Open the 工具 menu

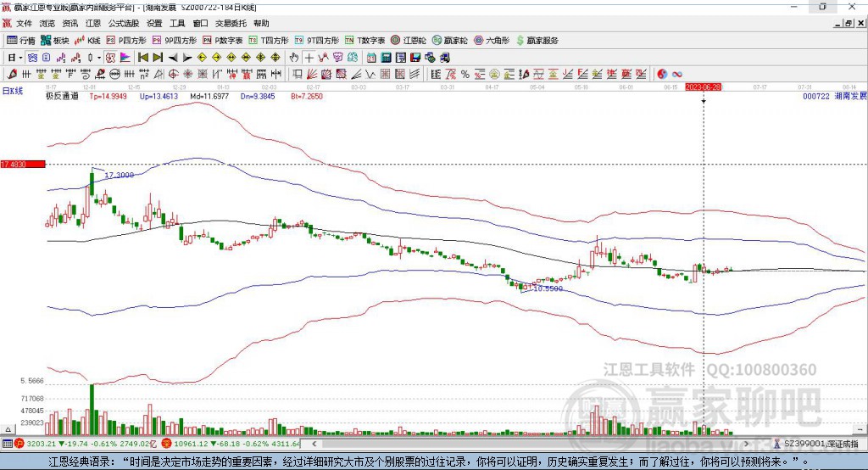point(177,23)
